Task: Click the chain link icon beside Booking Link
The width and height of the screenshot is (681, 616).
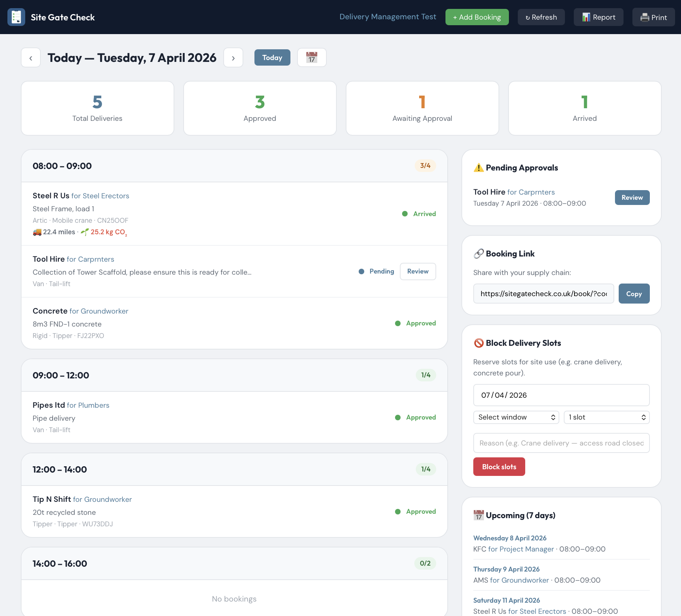Action: [x=479, y=254]
